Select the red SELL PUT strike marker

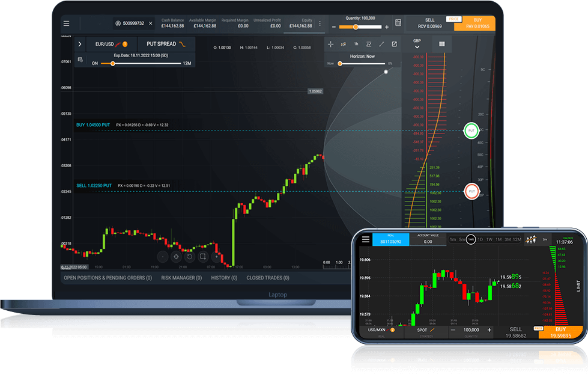(x=471, y=191)
